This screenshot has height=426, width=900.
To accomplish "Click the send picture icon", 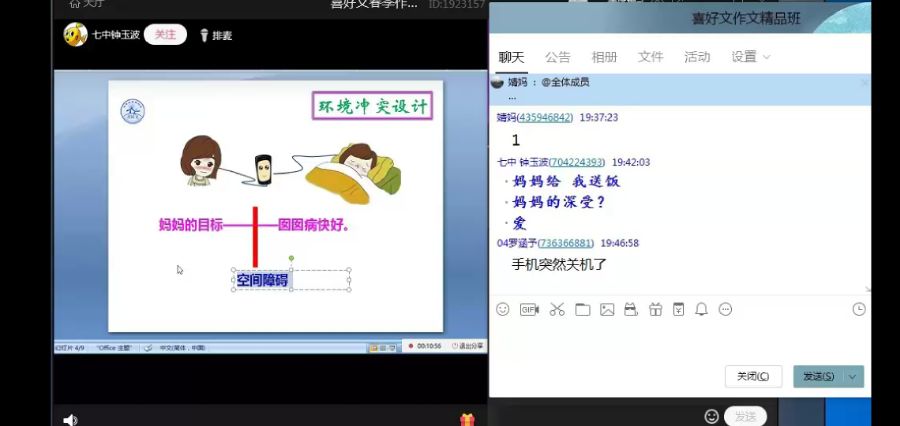I will tap(607, 310).
